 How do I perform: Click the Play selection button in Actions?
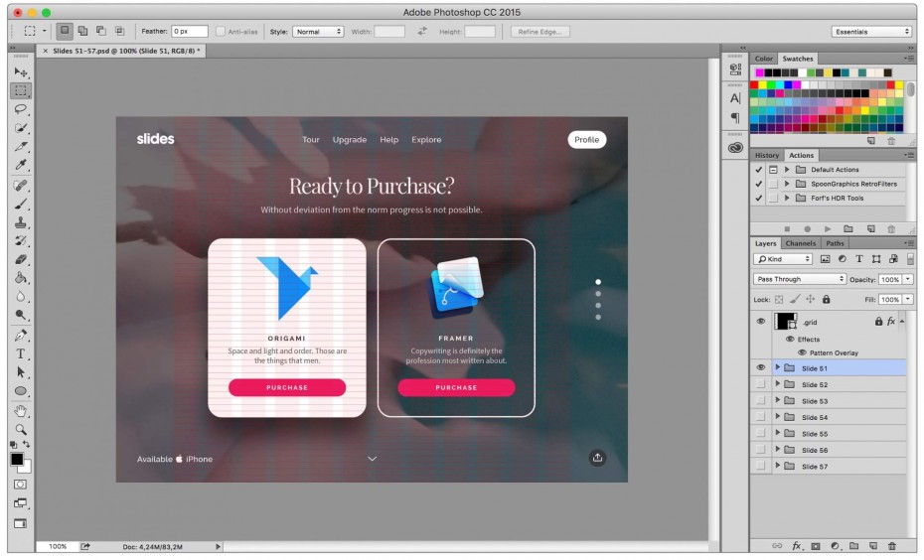coord(828,229)
